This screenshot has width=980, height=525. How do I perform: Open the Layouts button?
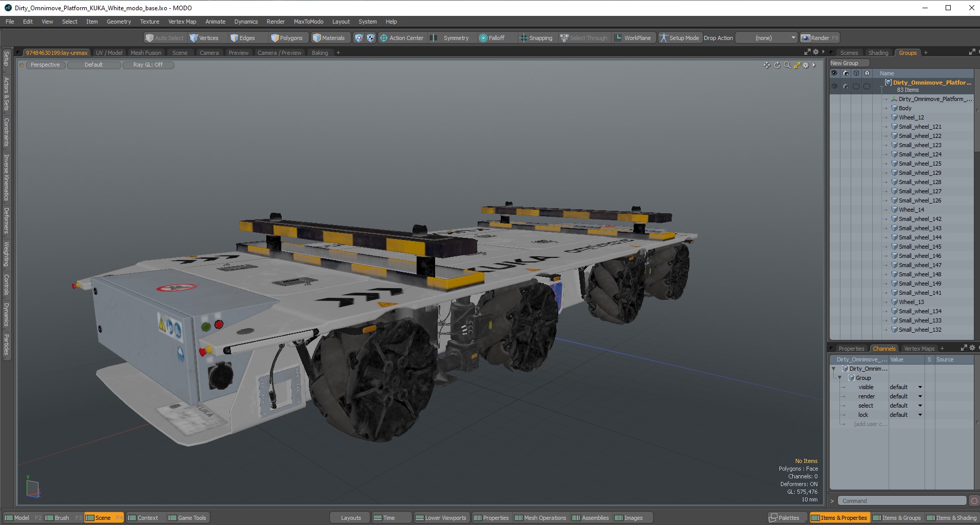(351, 518)
